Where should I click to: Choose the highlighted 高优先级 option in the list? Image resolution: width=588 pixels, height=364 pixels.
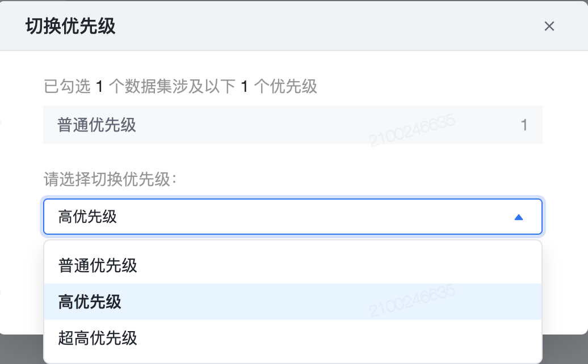90,302
